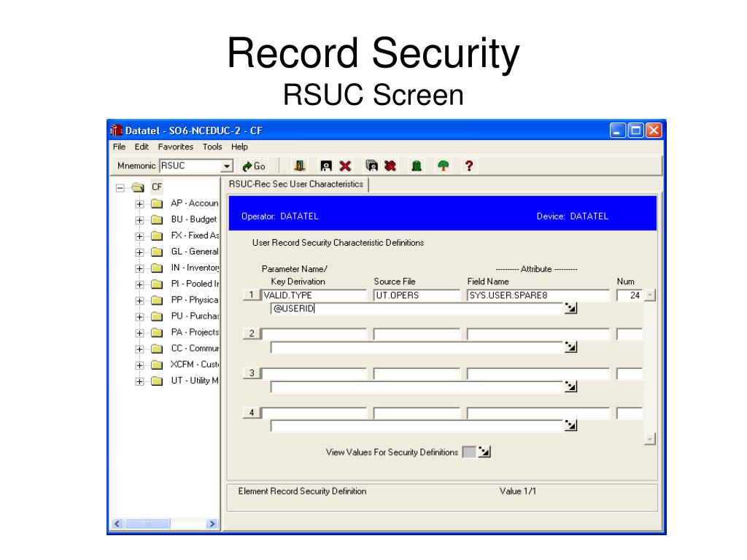Click row 2 number button
Viewport: 747px width, 560px height.
pos(252,333)
